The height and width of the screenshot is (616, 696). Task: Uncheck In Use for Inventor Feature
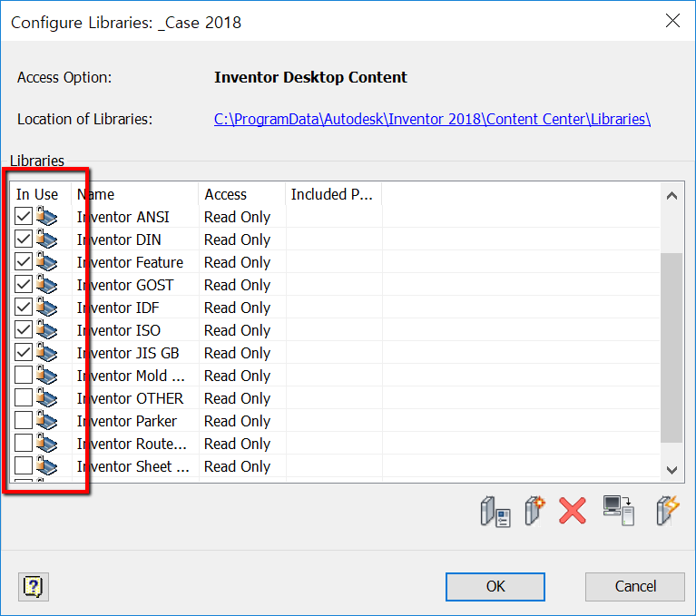pos(24,261)
